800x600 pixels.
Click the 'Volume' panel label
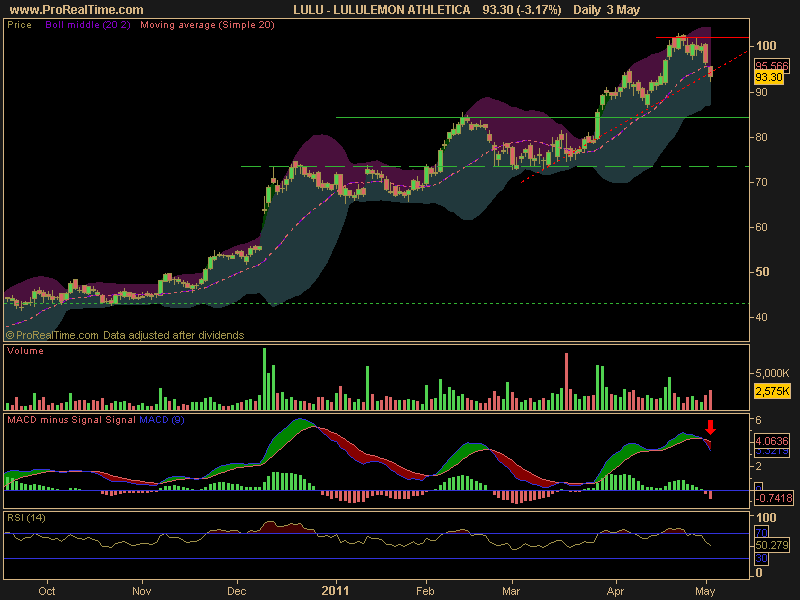[25, 351]
